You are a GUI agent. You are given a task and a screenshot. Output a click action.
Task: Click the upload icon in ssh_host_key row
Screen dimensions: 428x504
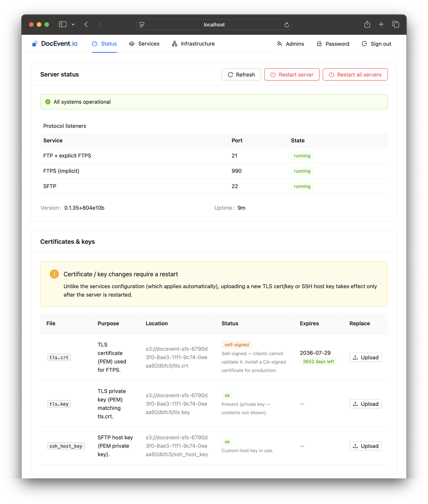click(x=355, y=446)
